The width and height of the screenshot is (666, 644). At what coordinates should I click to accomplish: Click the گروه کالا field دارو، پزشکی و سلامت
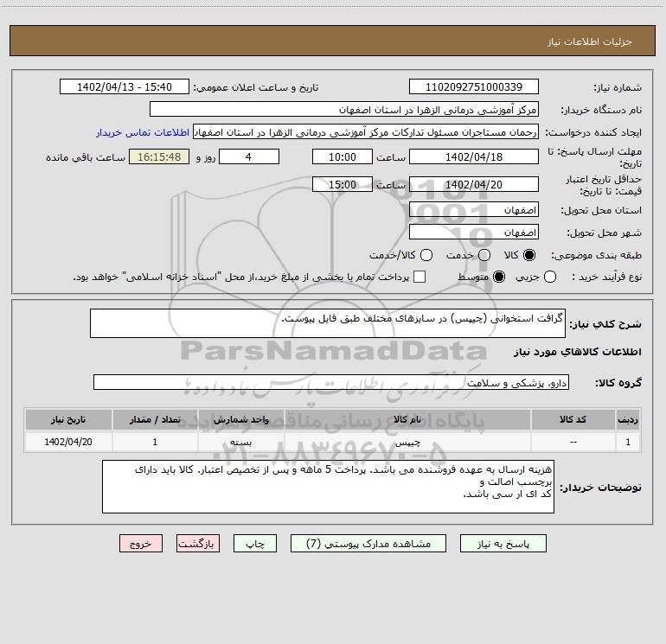coord(331,382)
